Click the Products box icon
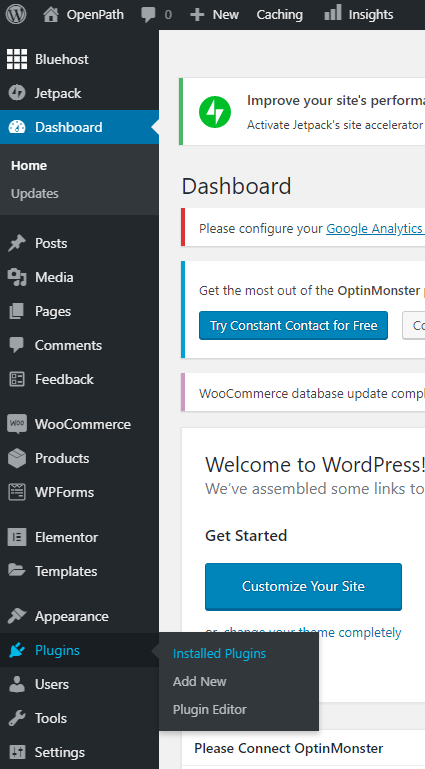 pyautogui.click(x=17, y=458)
